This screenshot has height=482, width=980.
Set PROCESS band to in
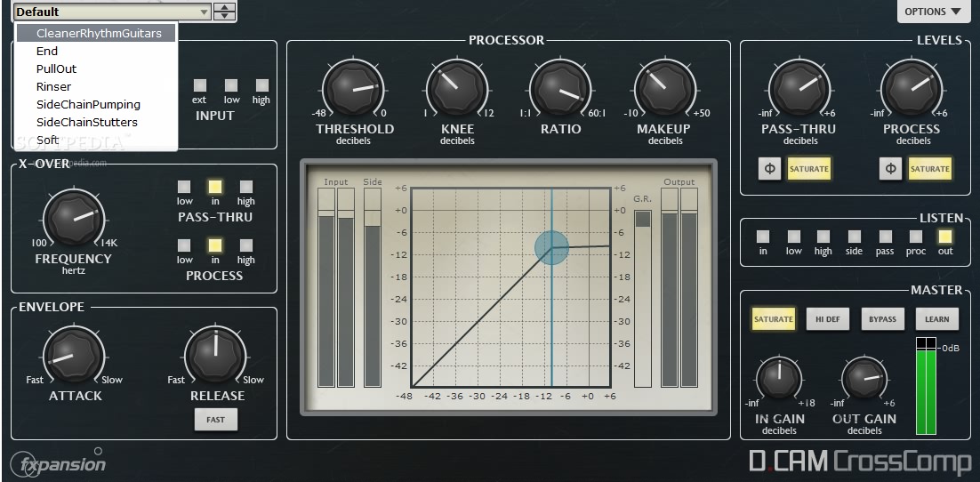coord(215,245)
